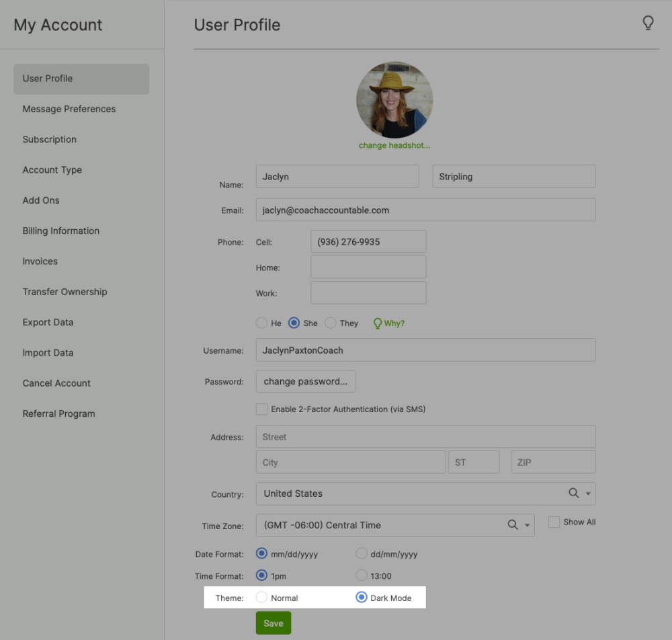Check the Show All time zones box
Viewport: 672px width, 640px height.
(554, 522)
